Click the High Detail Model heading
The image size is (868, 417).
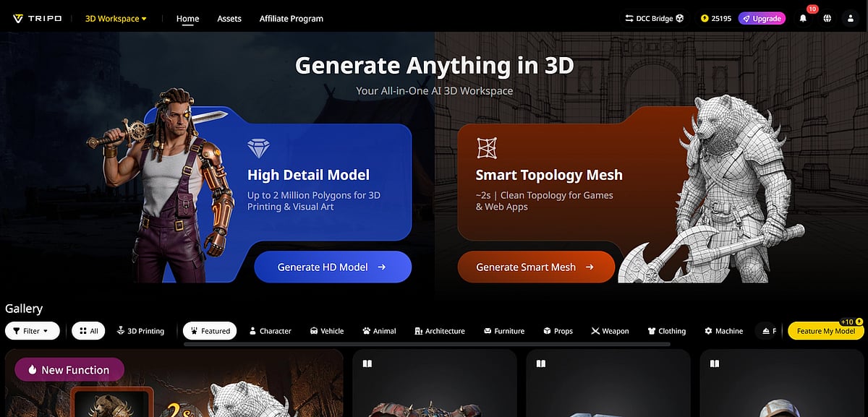(308, 175)
